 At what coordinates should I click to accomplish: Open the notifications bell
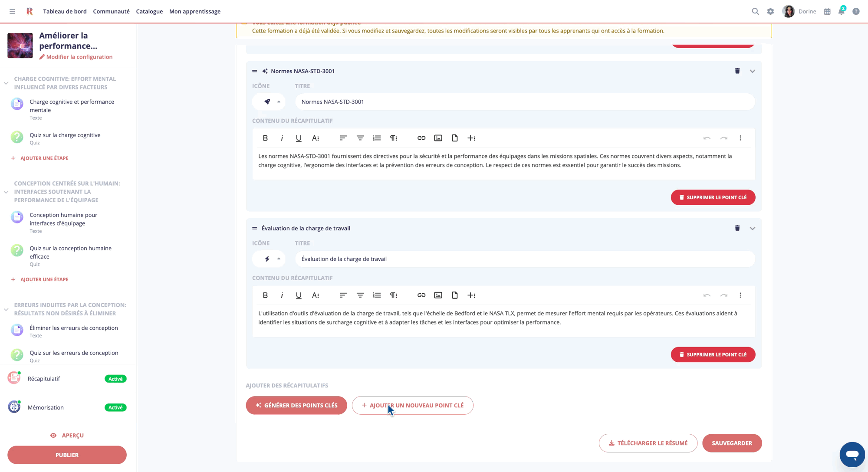pyautogui.click(x=841, y=12)
